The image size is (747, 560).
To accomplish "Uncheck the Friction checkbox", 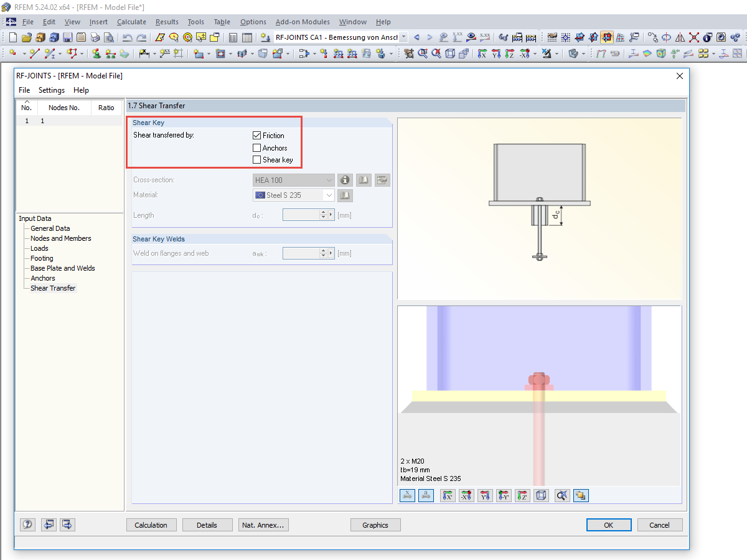I will click(256, 135).
